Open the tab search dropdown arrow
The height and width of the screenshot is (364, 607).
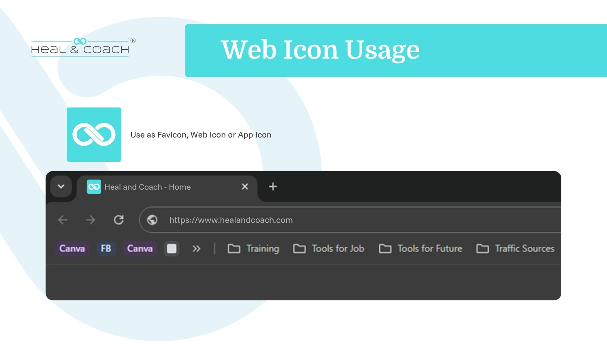coord(61,186)
